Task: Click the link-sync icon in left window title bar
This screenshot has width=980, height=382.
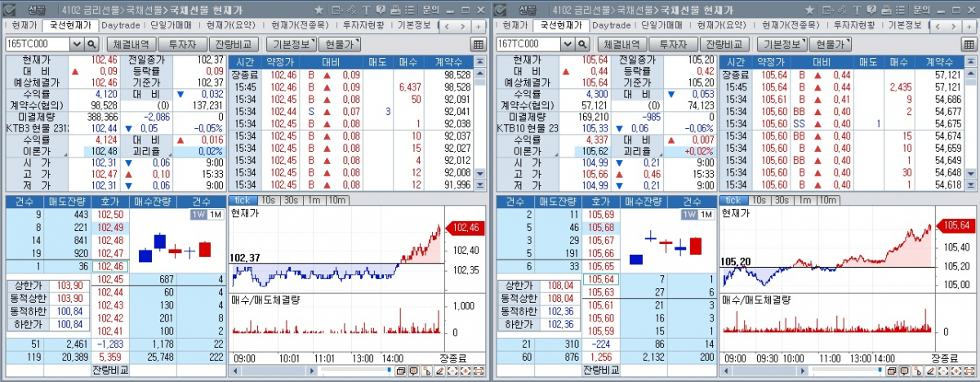Action: 351,10
